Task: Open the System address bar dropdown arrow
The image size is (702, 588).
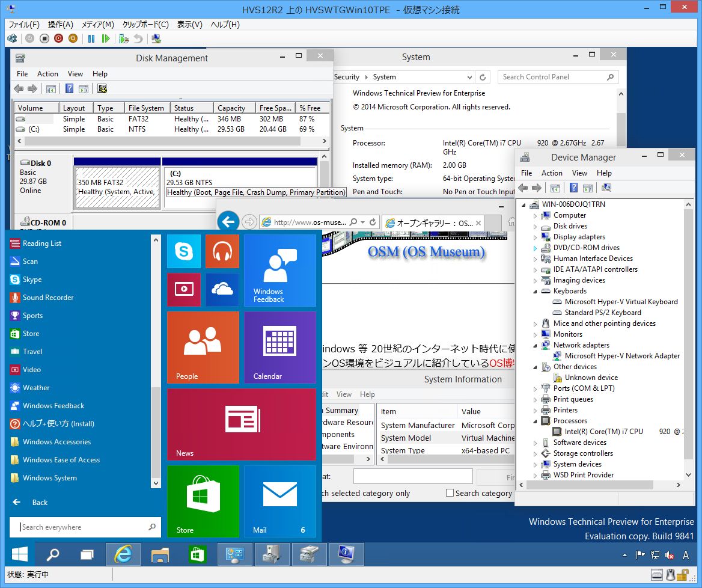Action: pos(469,77)
